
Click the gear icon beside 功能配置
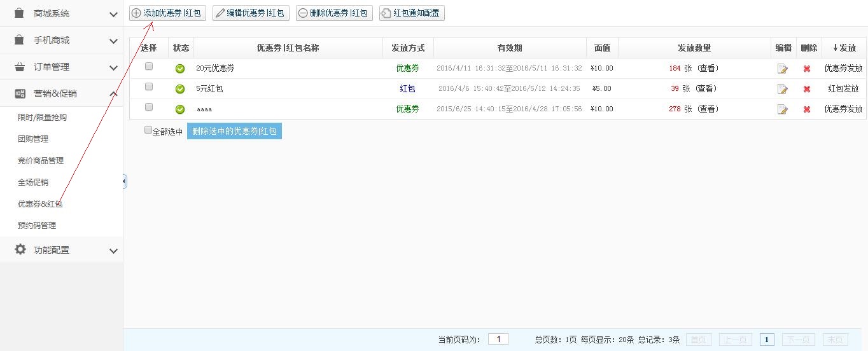pyautogui.click(x=20, y=249)
